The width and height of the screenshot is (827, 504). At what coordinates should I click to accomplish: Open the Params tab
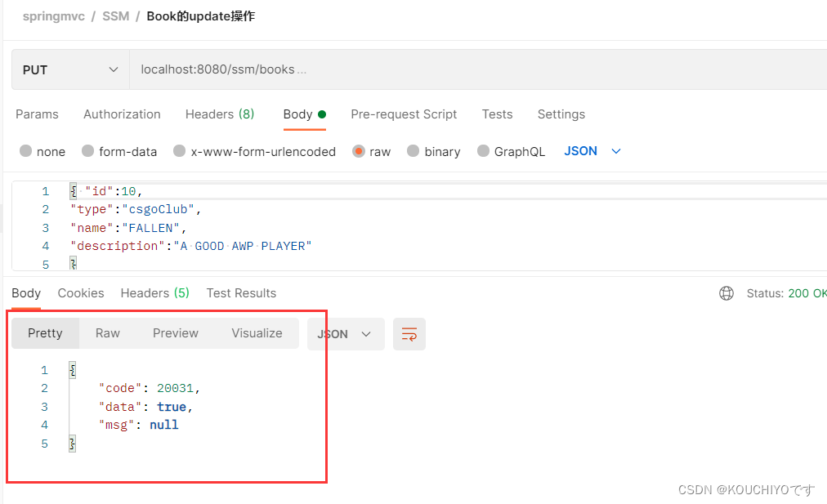37,114
